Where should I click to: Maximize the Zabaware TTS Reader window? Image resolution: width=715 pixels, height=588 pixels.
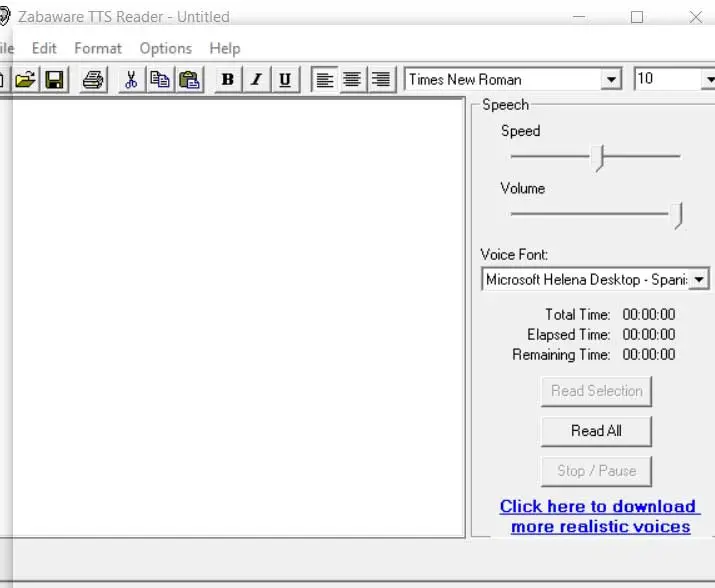[x=637, y=17]
